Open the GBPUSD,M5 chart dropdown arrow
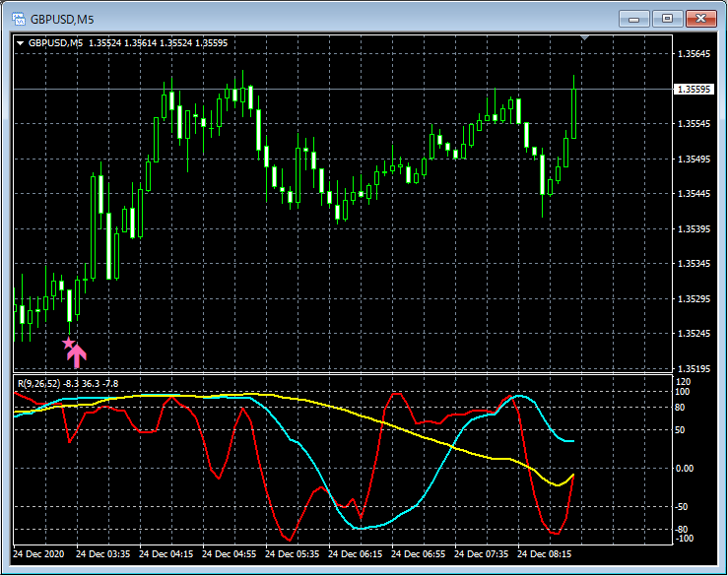 [x=20, y=42]
